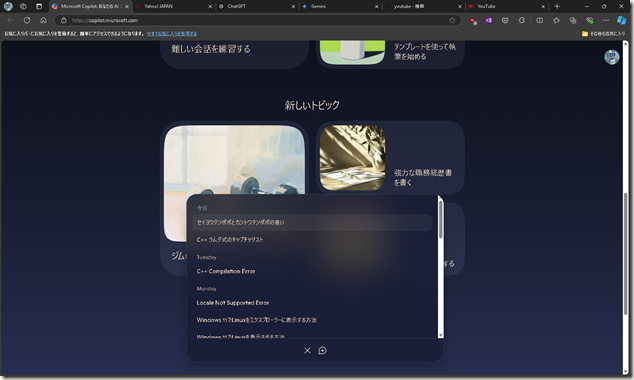Reload the current page
Viewport: 634px width, 380px height.
[27, 20]
